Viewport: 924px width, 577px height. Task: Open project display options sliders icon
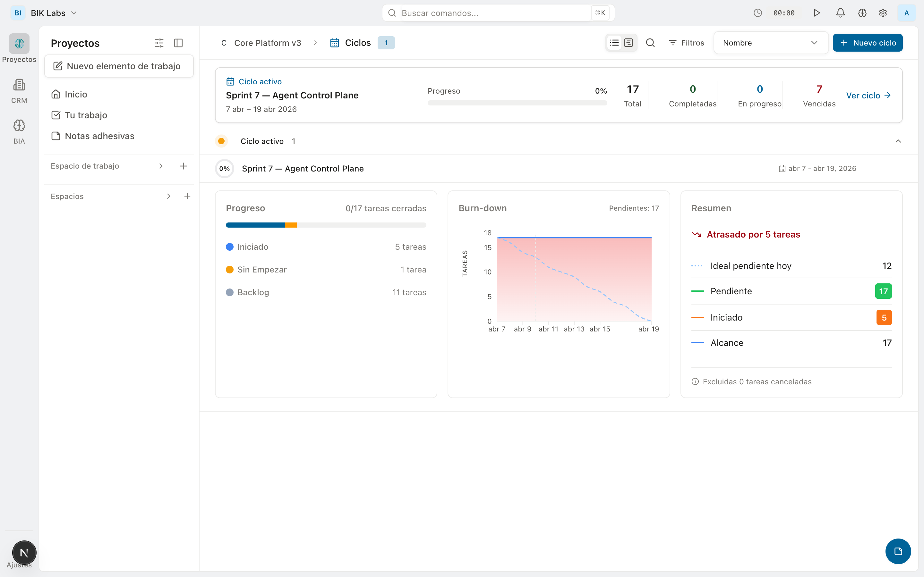point(159,43)
